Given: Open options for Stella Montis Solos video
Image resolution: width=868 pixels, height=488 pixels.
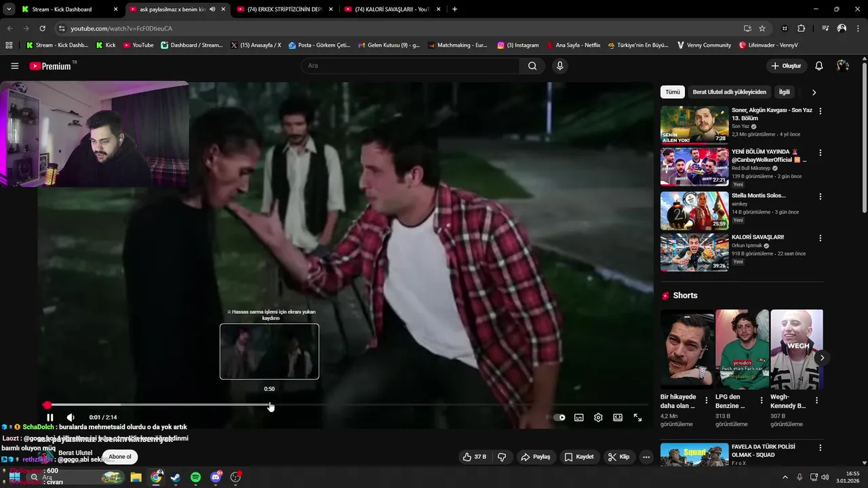Looking at the screenshot, I should pos(820,197).
